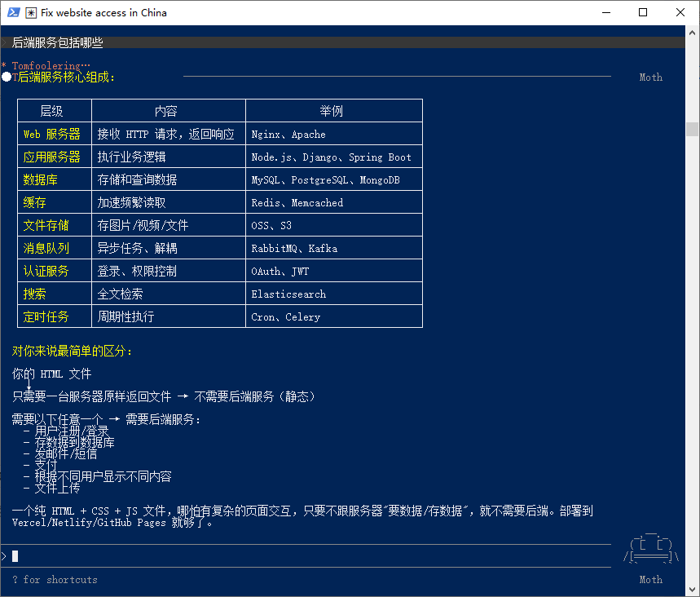Click the "消息队列" row label
This screenshot has height=597, width=700.
[x=46, y=249]
